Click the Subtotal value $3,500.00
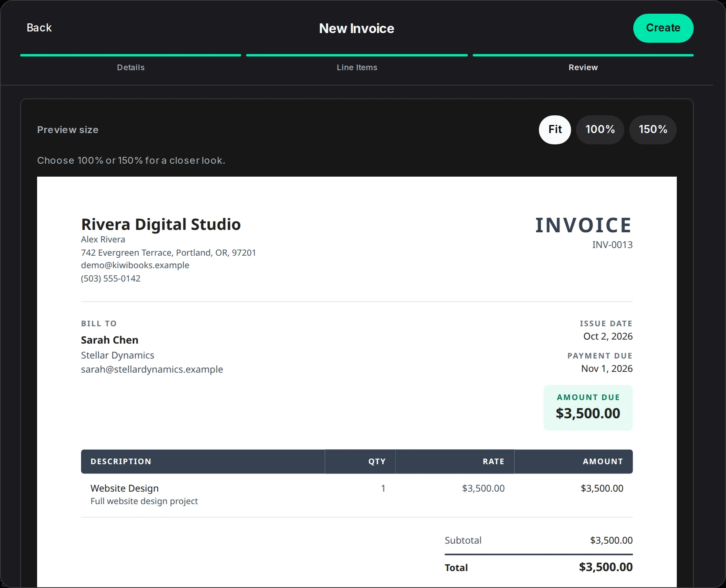This screenshot has height=588, width=726. pyautogui.click(x=611, y=540)
